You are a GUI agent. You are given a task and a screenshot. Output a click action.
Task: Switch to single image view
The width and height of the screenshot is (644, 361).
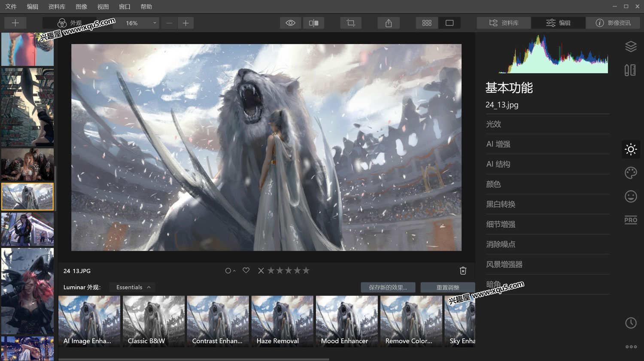point(450,23)
